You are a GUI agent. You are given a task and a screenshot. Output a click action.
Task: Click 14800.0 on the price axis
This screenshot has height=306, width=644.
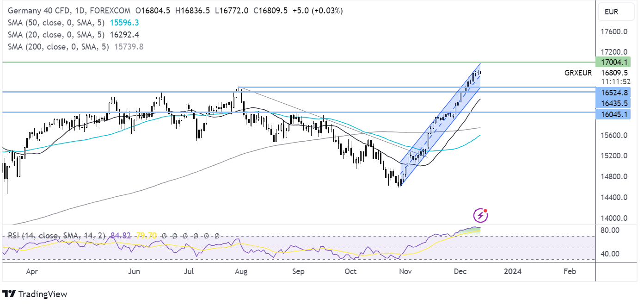(x=614, y=176)
